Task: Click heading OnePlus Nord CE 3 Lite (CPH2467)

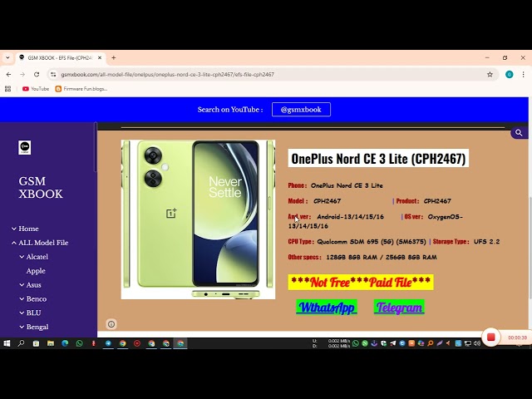Action: [378, 158]
